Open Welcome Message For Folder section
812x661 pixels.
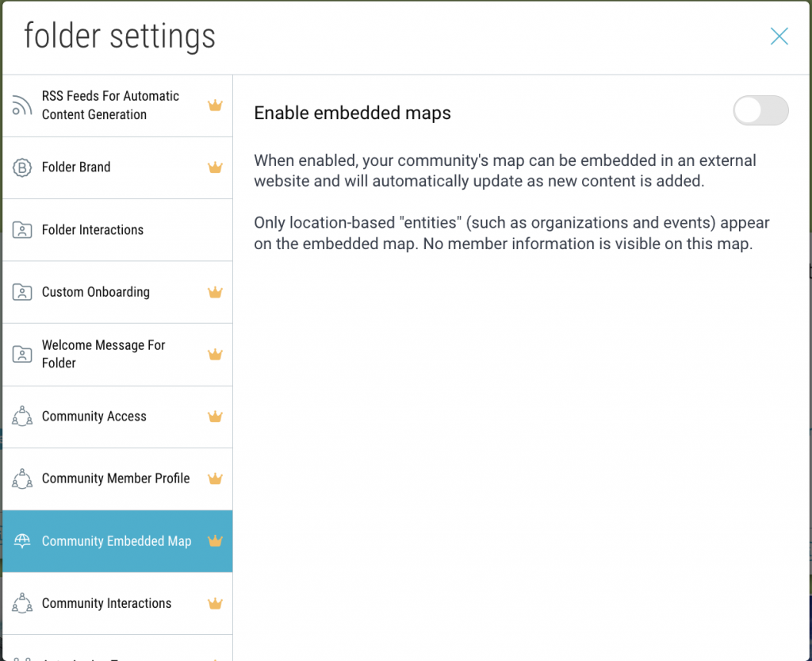coord(103,355)
